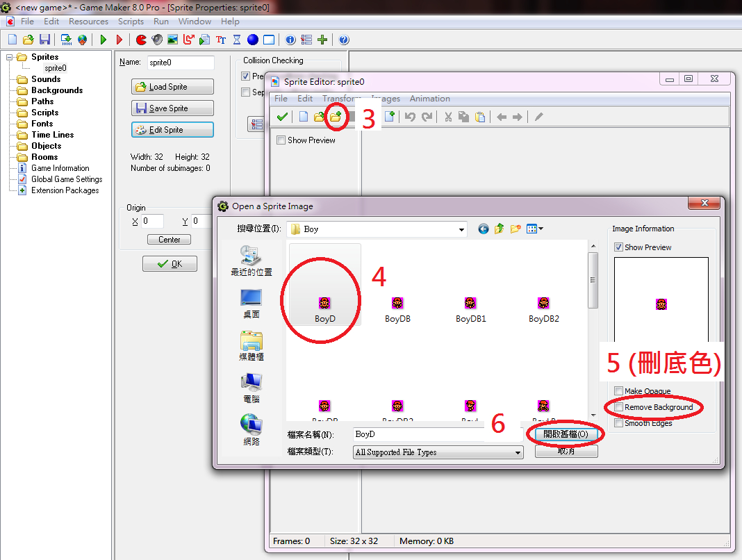742x560 pixels.
Task: Click the Edit Sprite button
Action: click(x=172, y=130)
